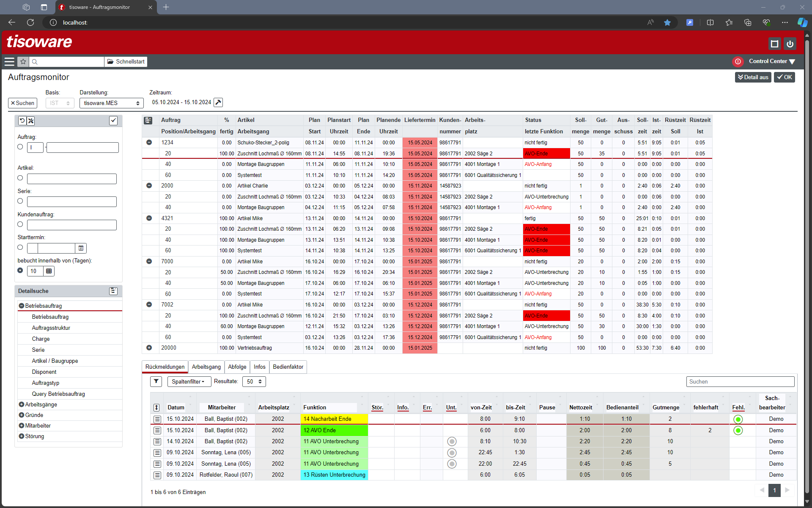Open the Resultate 50 dropdown
812x508 pixels.
(254, 381)
